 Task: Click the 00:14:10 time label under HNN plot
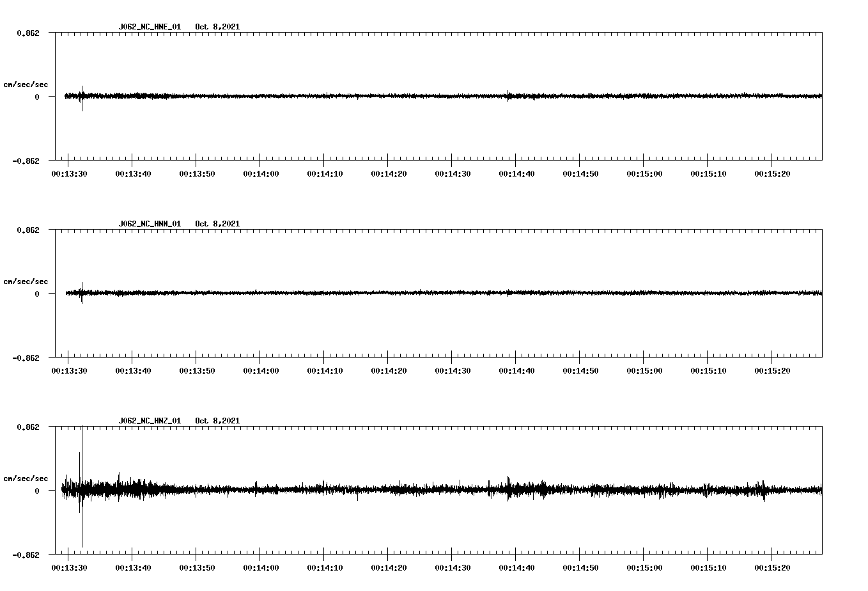pos(325,371)
